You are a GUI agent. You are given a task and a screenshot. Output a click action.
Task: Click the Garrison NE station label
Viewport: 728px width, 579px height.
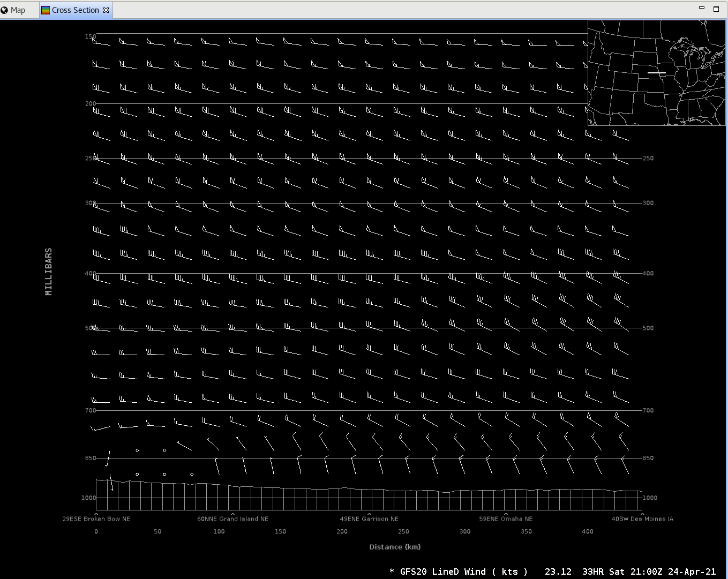369,518
